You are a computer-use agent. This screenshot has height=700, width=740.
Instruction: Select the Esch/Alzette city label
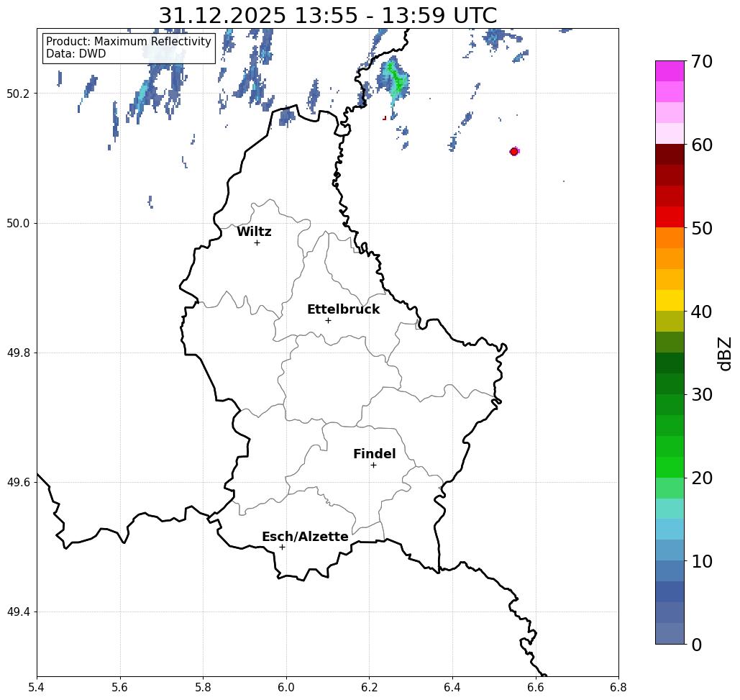coord(305,536)
